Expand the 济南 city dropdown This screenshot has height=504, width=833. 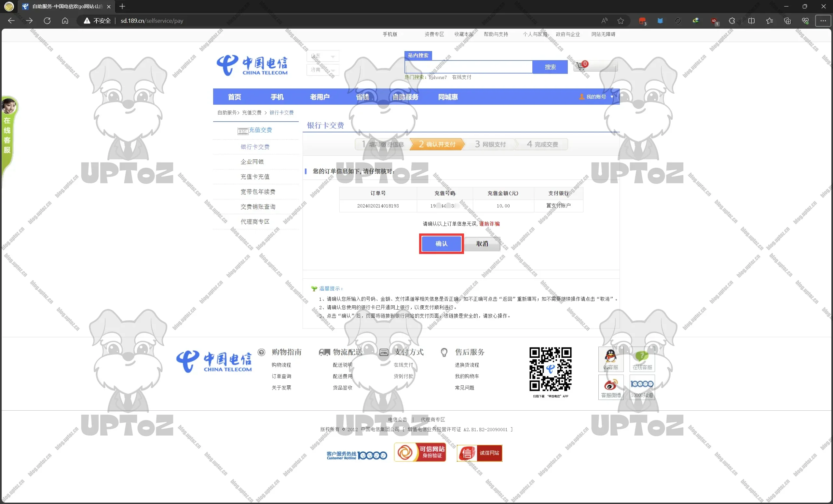tap(322, 70)
